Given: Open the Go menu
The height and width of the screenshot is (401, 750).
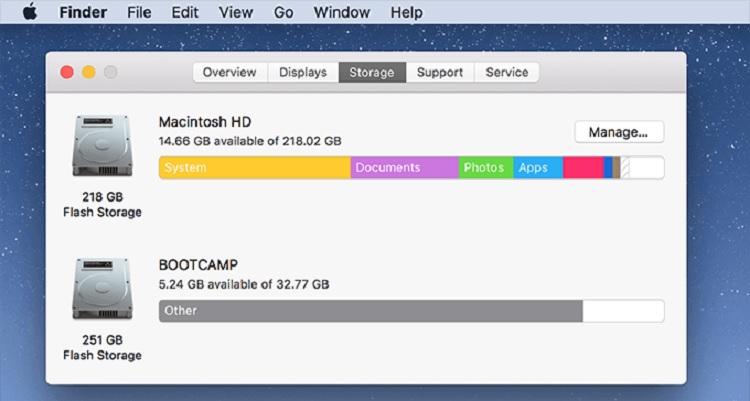Looking at the screenshot, I should pyautogui.click(x=283, y=12).
